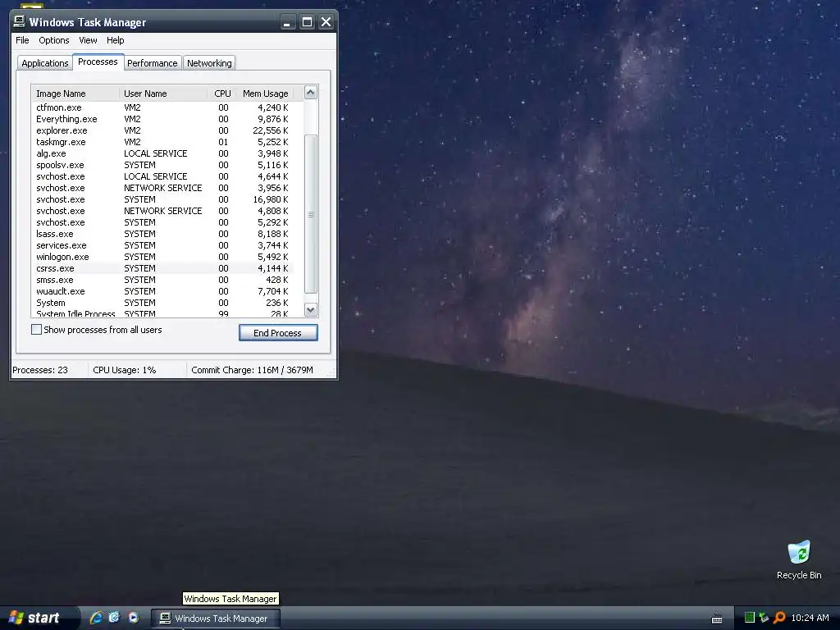Select svchost.exe using 3,956 K

click(x=162, y=188)
